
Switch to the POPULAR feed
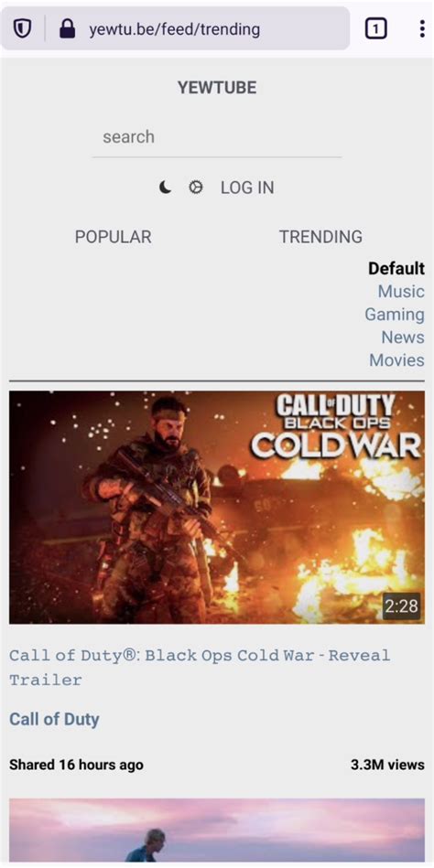[x=113, y=237]
